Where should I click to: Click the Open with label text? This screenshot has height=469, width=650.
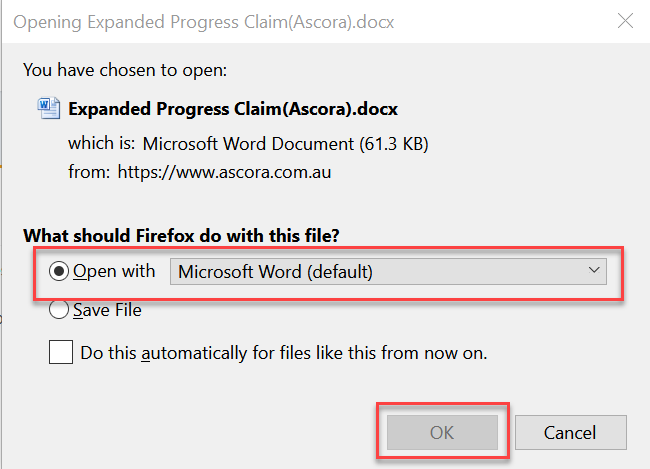[x=114, y=272]
